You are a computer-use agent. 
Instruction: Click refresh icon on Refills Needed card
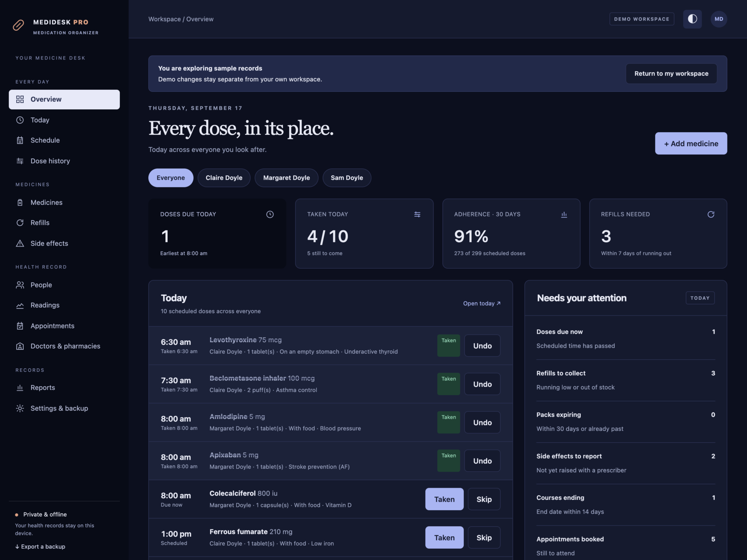coord(711,214)
